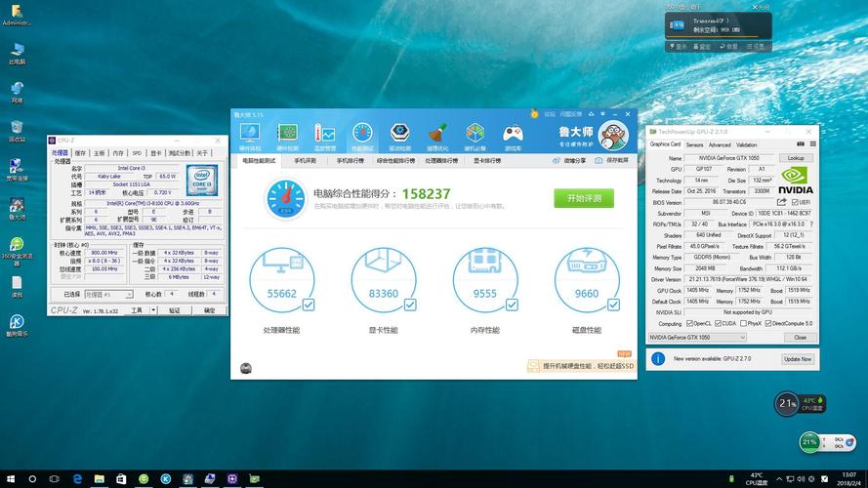Toggle the checkbox under 磁盘性能 score 9660
This screenshot has height=488, width=868.
(613, 305)
